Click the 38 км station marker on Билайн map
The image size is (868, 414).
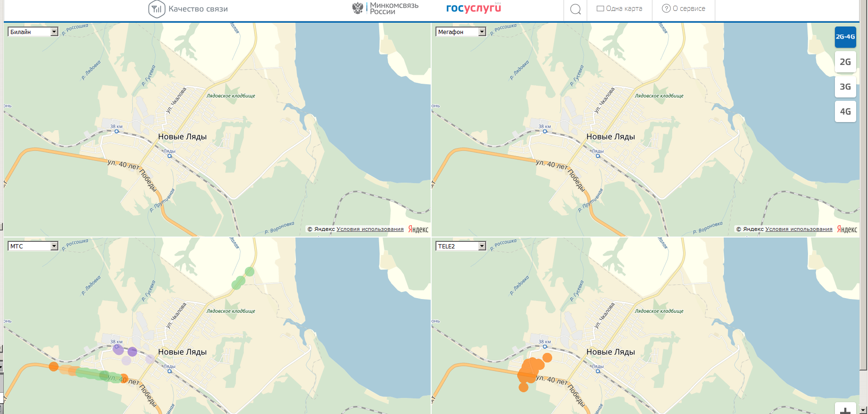point(117,132)
